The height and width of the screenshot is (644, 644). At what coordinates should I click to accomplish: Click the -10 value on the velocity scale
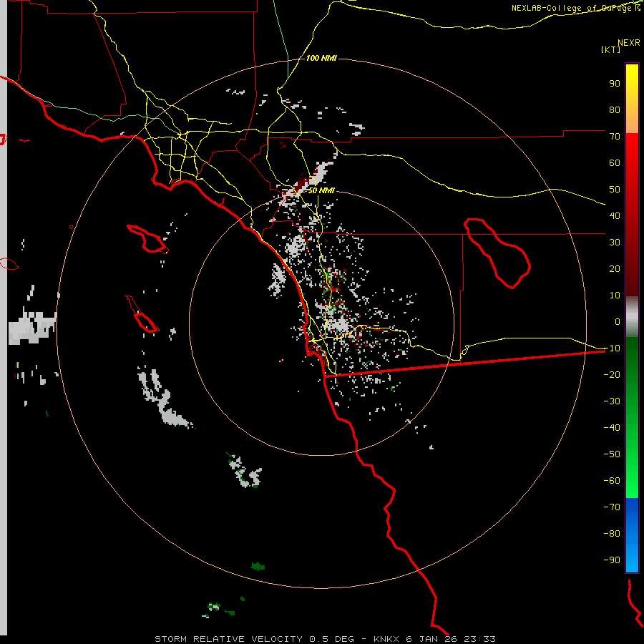pos(612,348)
